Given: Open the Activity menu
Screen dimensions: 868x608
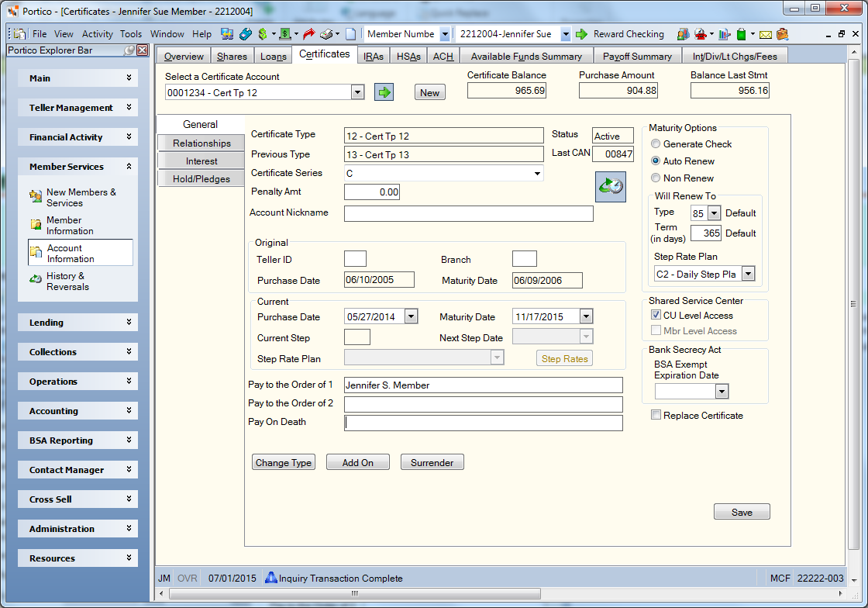Looking at the screenshot, I should 98,34.
